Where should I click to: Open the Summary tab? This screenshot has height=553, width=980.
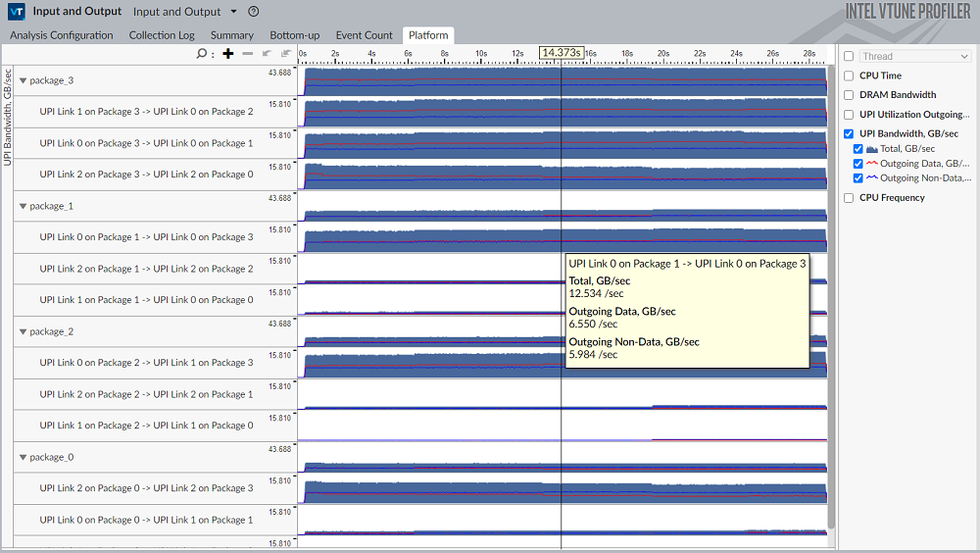(231, 35)
